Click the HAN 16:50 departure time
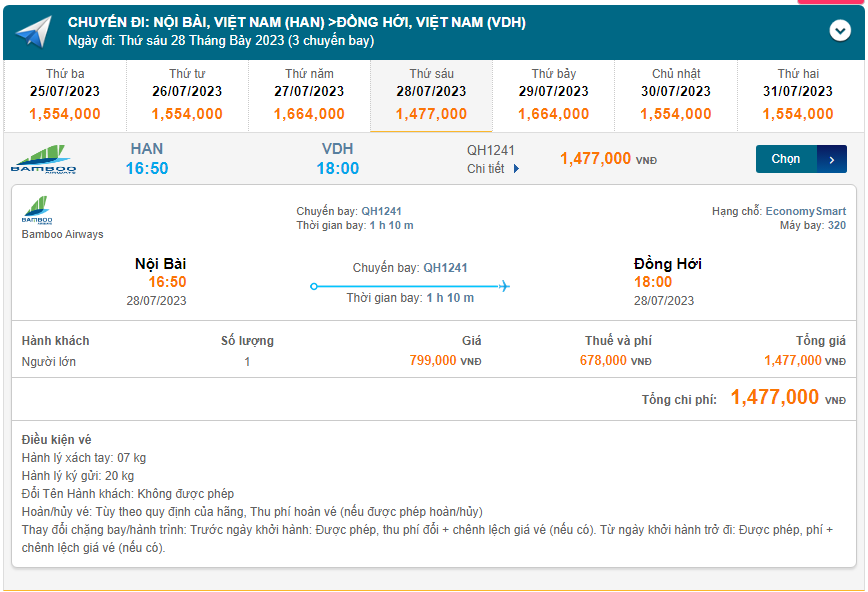The width and height of the screenshot is (868, 592). [147, 168]
